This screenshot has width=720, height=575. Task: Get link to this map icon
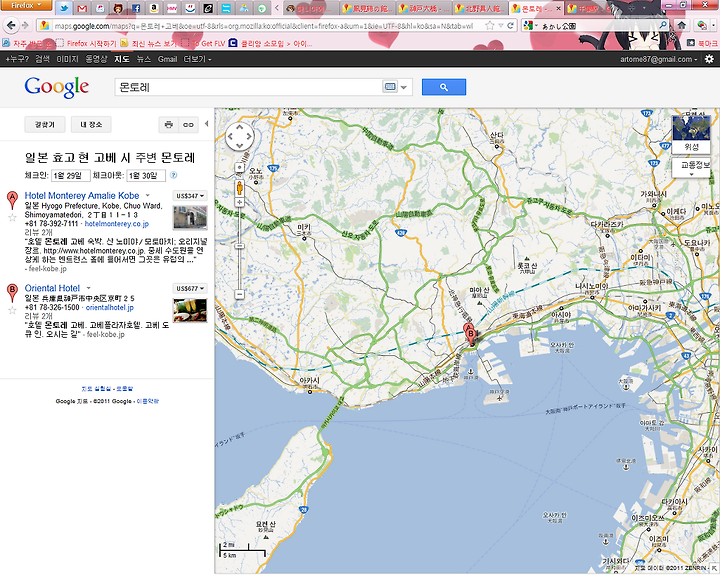(188, 124)
